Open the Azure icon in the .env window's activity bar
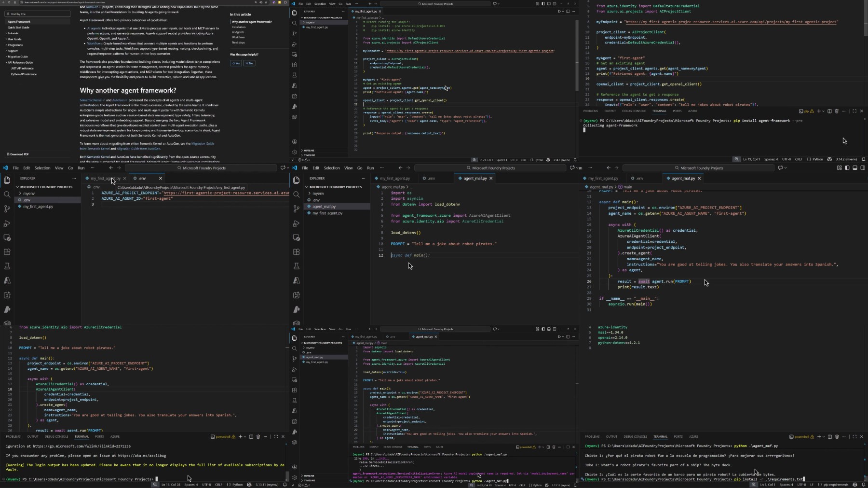Screen dimensions: 868x488 click(x=7, y=280)
